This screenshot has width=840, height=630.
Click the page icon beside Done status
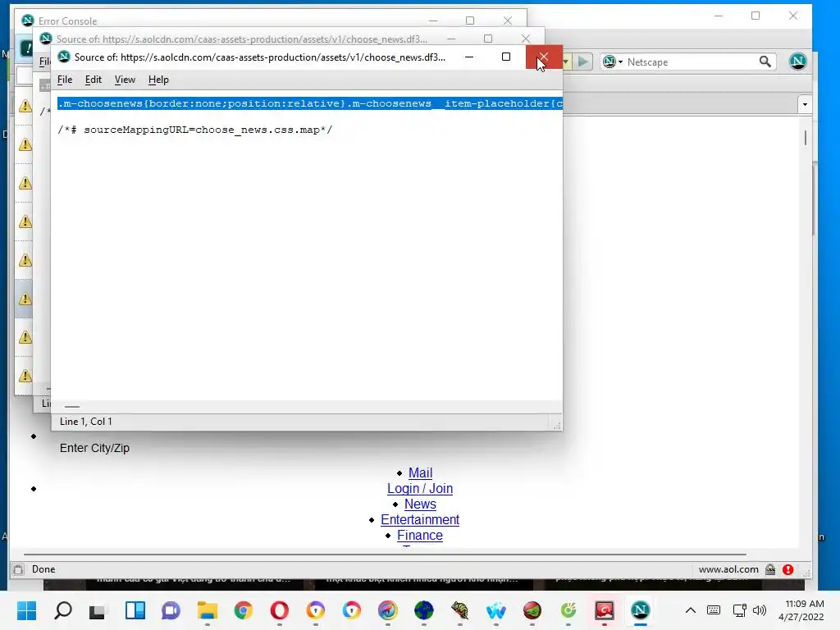[18, 569]
